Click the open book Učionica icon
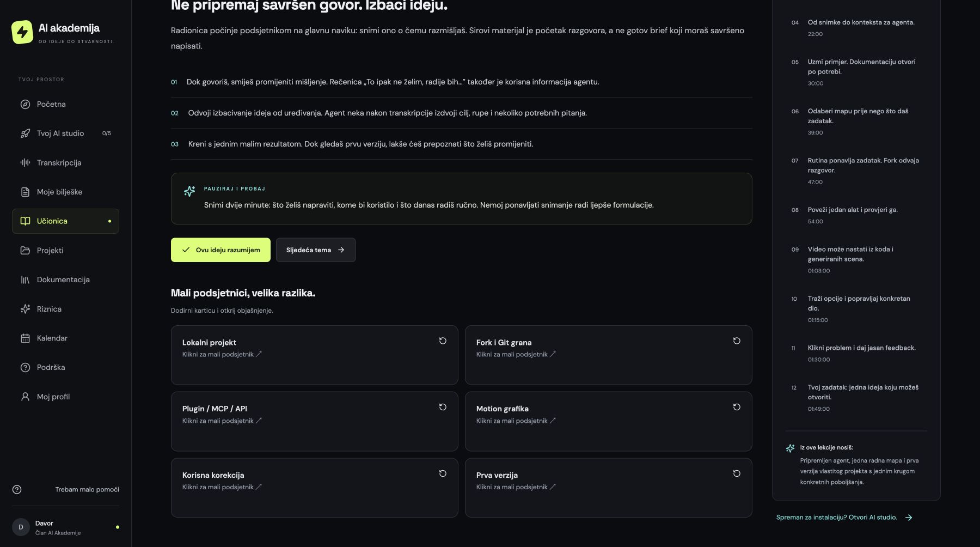 pos(25,221)
